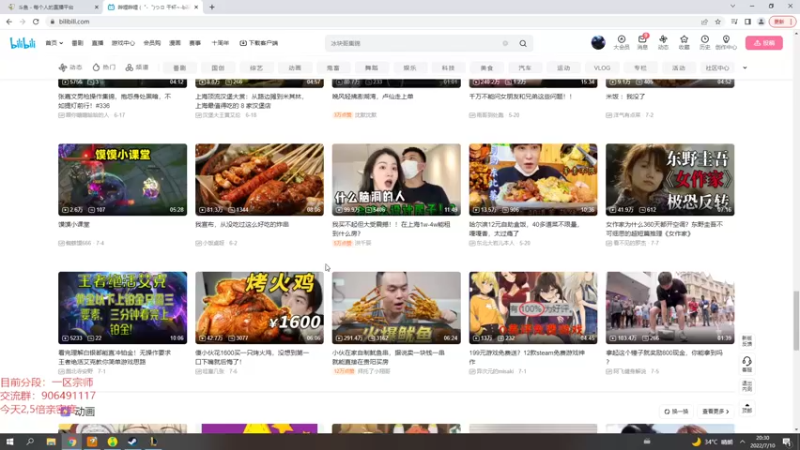
Task: Open the 动态 pinwheel icon in header
Action: pos(663,42)
